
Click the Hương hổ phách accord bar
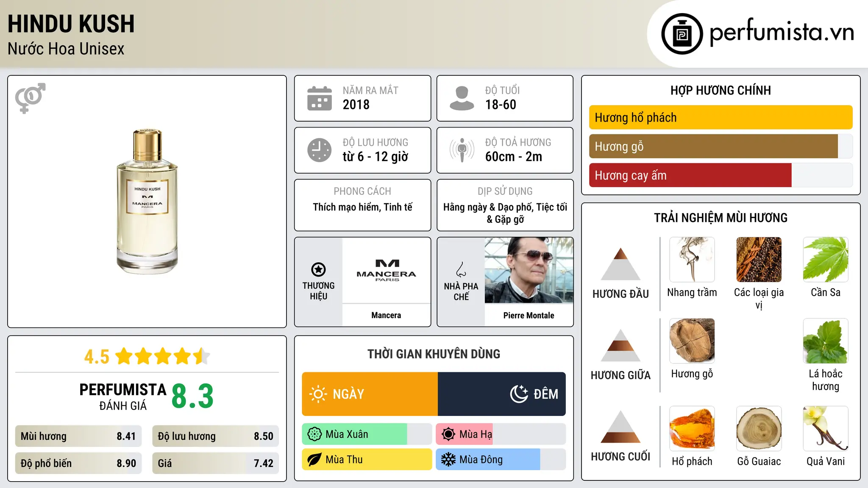click(x=721, y=117)
